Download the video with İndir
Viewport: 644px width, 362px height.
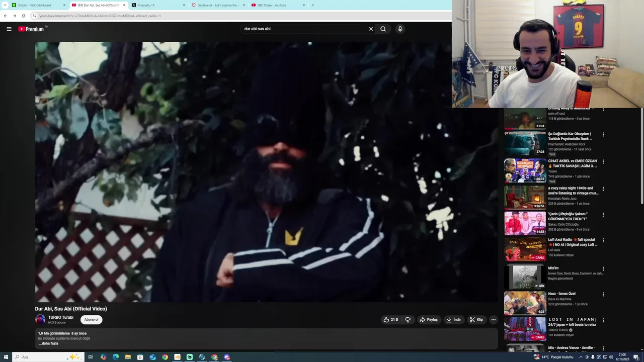(453, 320)
